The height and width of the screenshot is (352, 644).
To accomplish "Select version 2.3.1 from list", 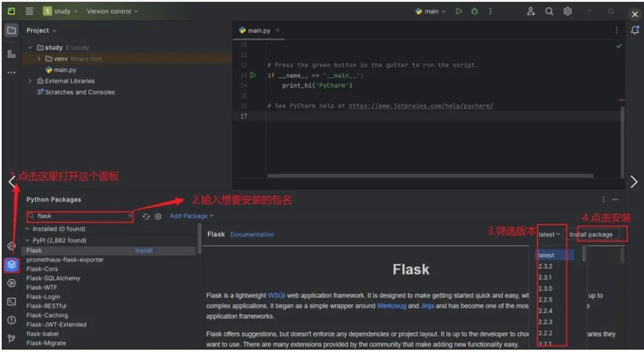I will click(546, 277).
